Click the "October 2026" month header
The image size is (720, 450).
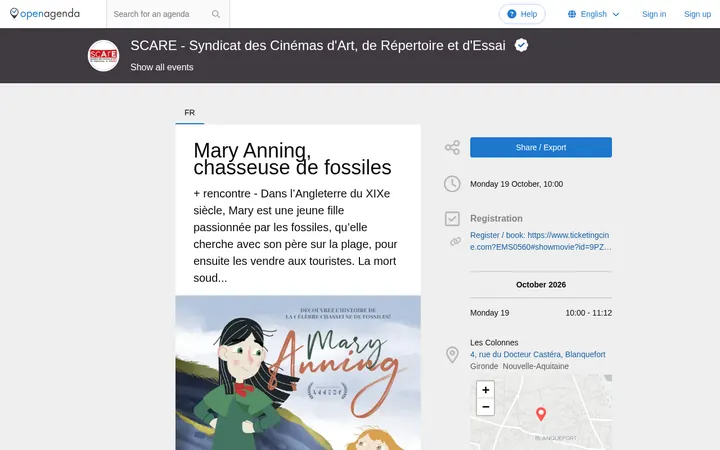click(x=540, y=285)
